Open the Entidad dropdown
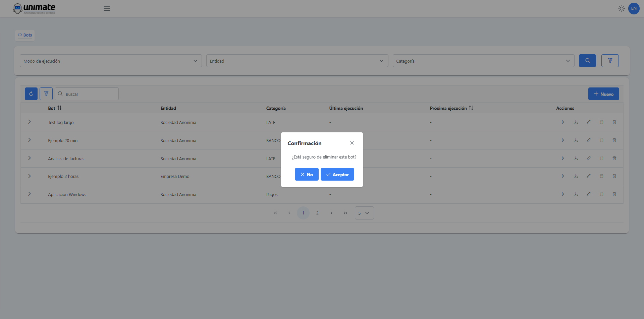 point(297,61)
